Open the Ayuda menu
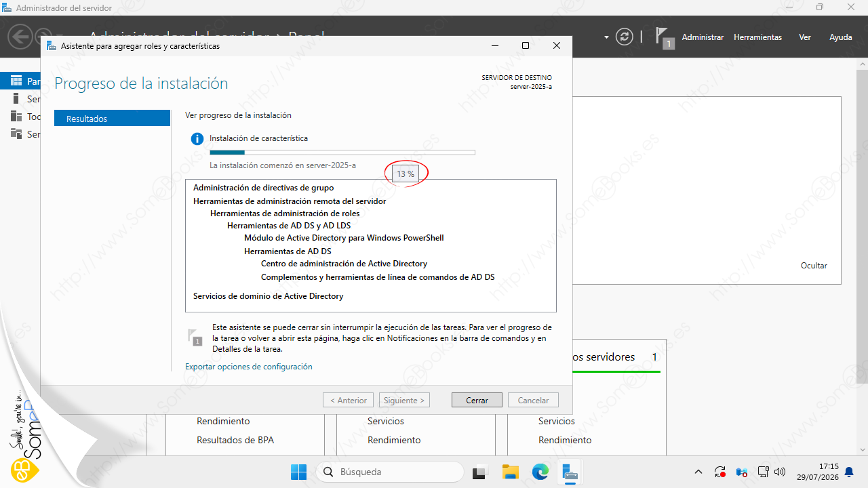The image size is (868, 488). [x=840, y=37]
